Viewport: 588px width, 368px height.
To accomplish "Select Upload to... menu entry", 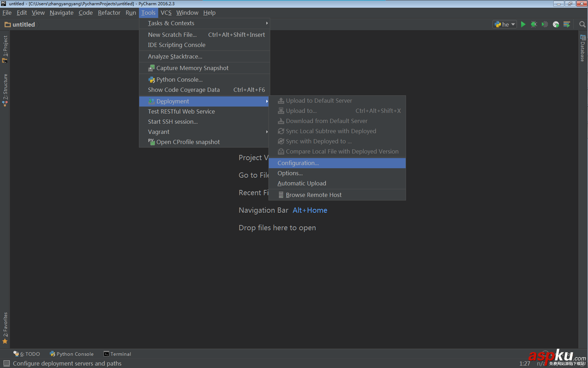I will (337, 111).
